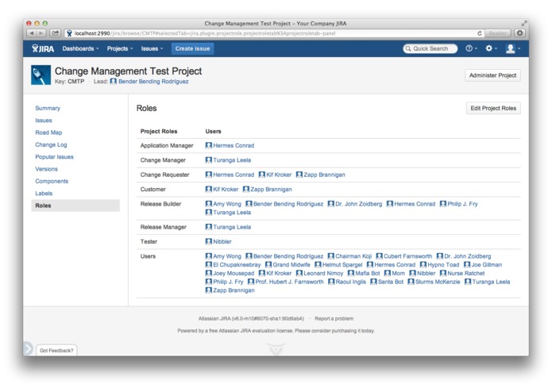The height and width of the screenshot is (392, 552).
Task: Click the JIRA logo in header
Action: pyautogui.click(x=43, y=48)
